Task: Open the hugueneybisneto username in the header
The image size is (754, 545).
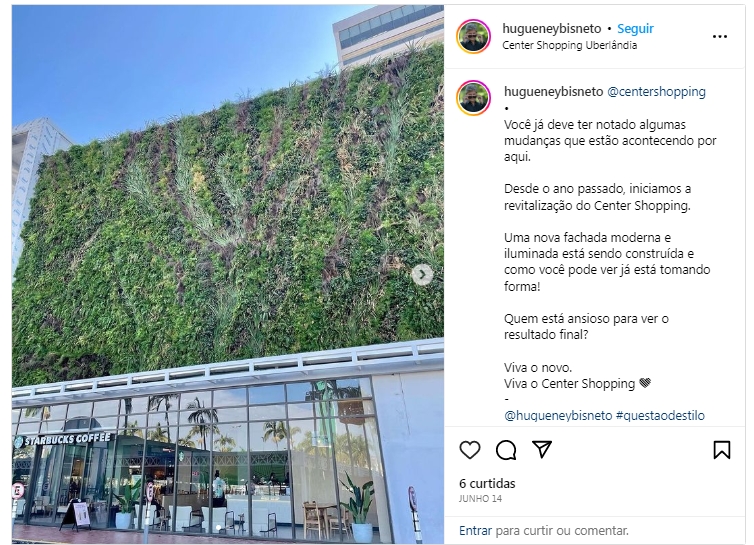Action: tap(552, 29)
